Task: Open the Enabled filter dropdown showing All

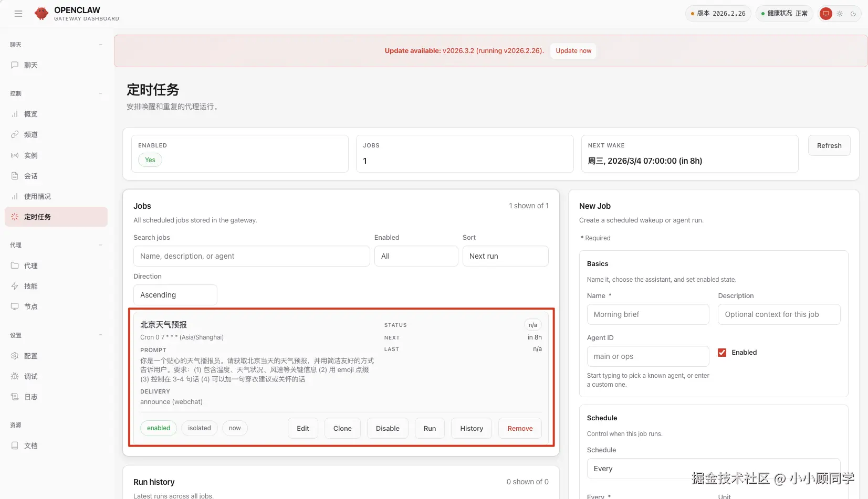Action: [416, 256]
